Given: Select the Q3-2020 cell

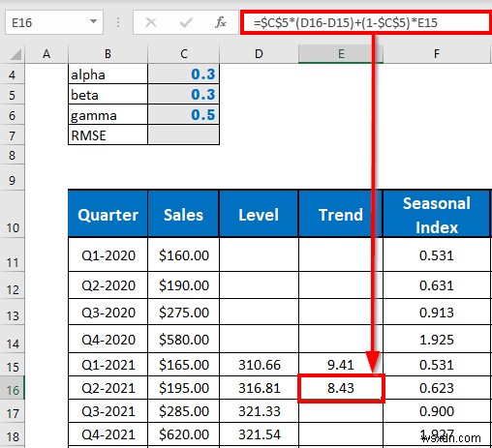Looking at the screenshot, I should point(108,312).
